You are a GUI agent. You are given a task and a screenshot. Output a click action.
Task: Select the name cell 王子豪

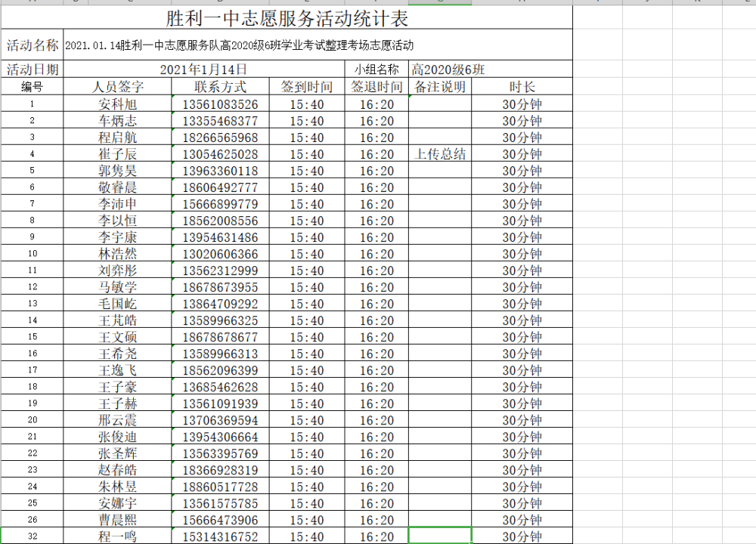pos(118,386)
